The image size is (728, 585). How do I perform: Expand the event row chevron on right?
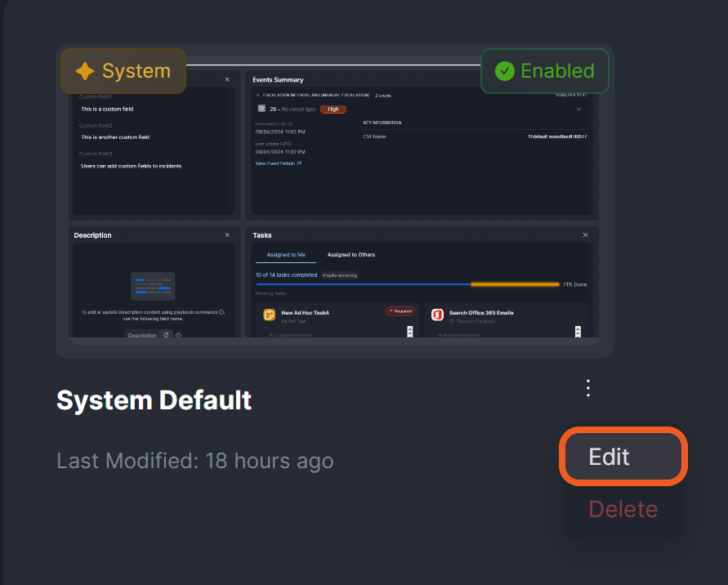579,109
